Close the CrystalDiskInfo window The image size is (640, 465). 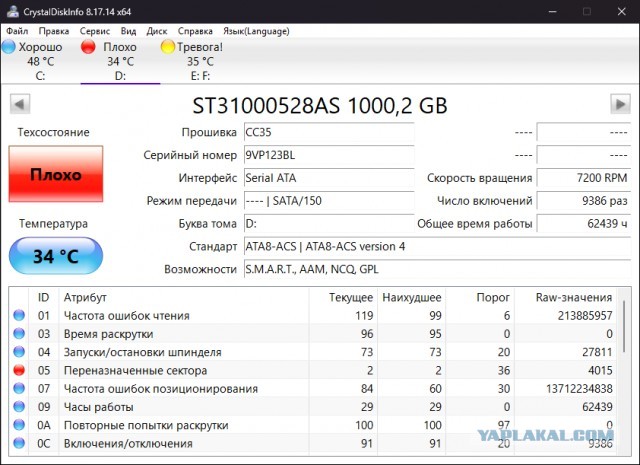[x=621, y=11]
